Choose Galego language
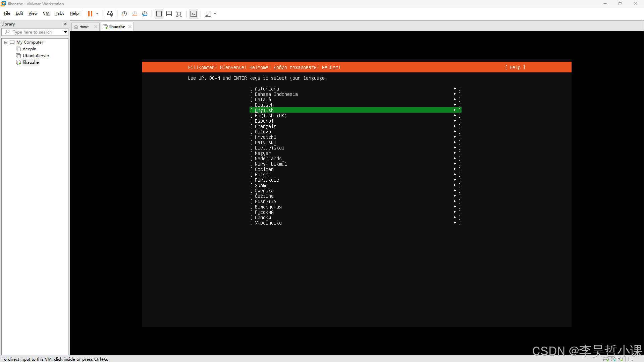Image resolution: width=644 pixels, height=362 pixels. 356,132
